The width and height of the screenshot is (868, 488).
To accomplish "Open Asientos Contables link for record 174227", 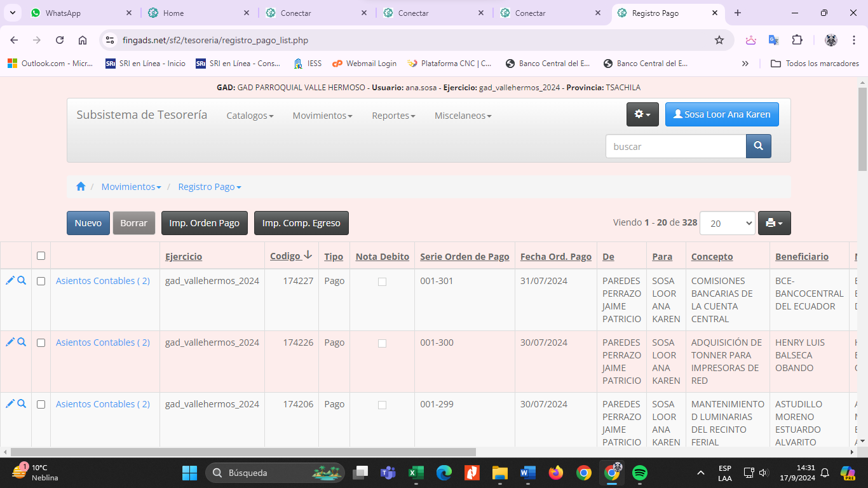I will 103,281.
